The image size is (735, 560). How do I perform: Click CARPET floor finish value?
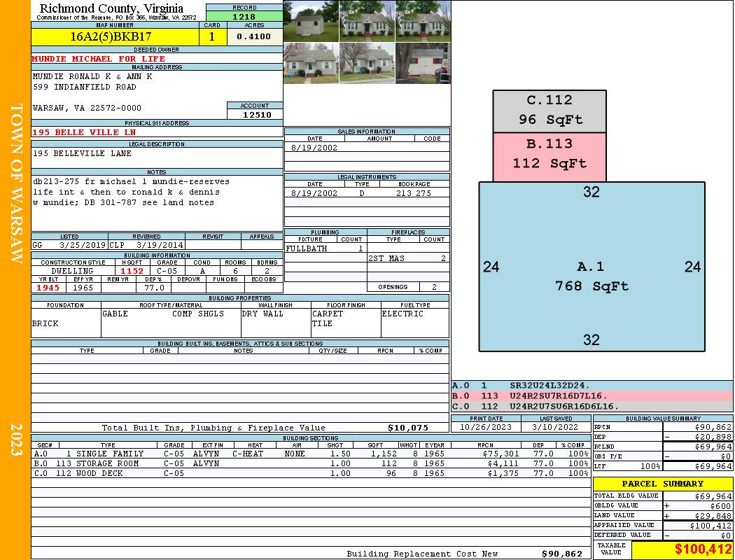(328, 314)
